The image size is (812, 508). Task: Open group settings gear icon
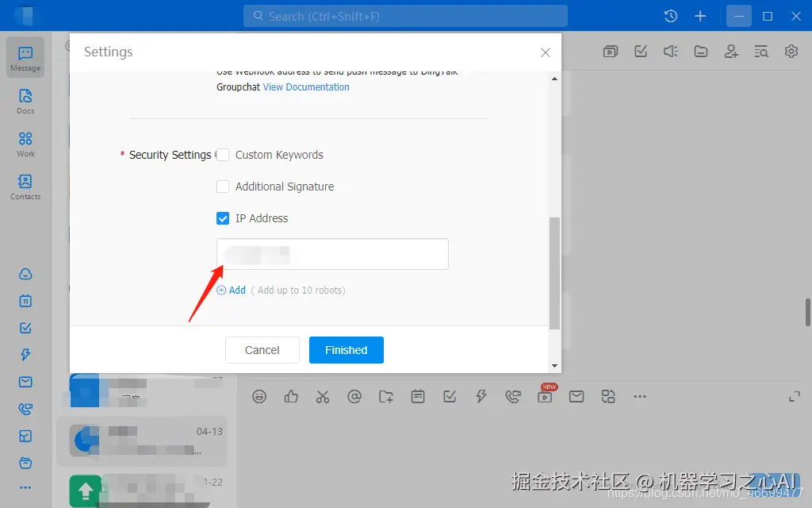tap(791, 52)
